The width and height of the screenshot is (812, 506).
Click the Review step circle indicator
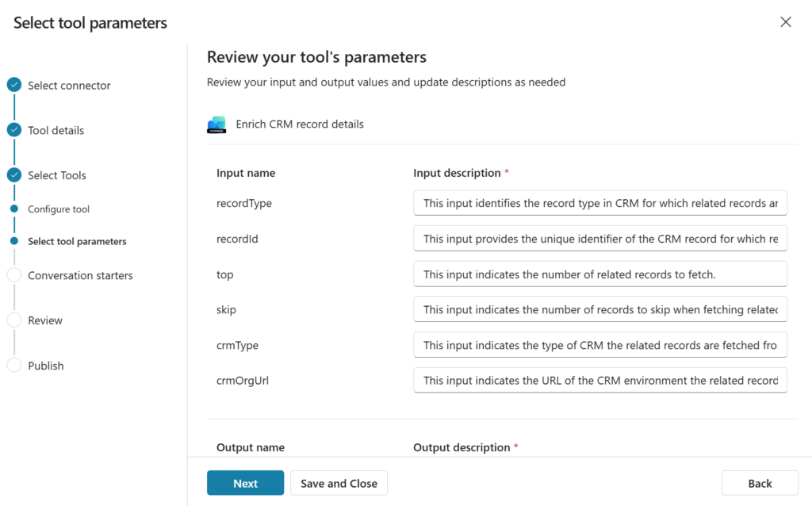[14, 320]
